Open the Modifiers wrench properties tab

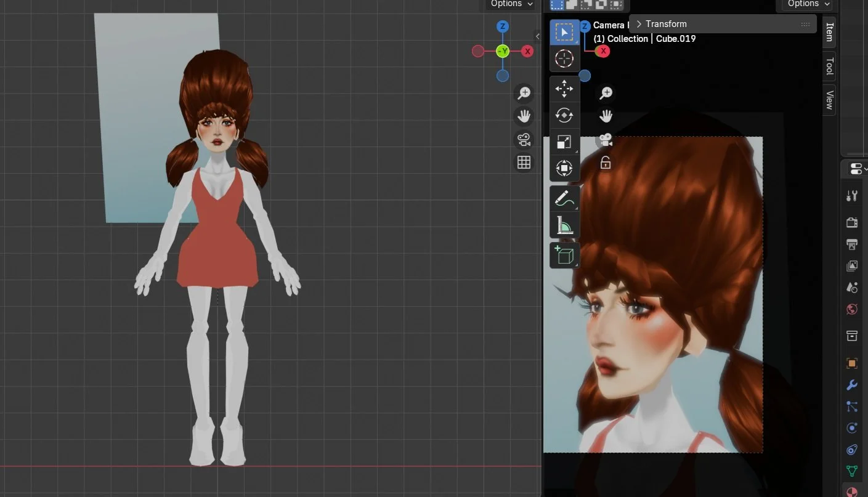pos(852,385)
